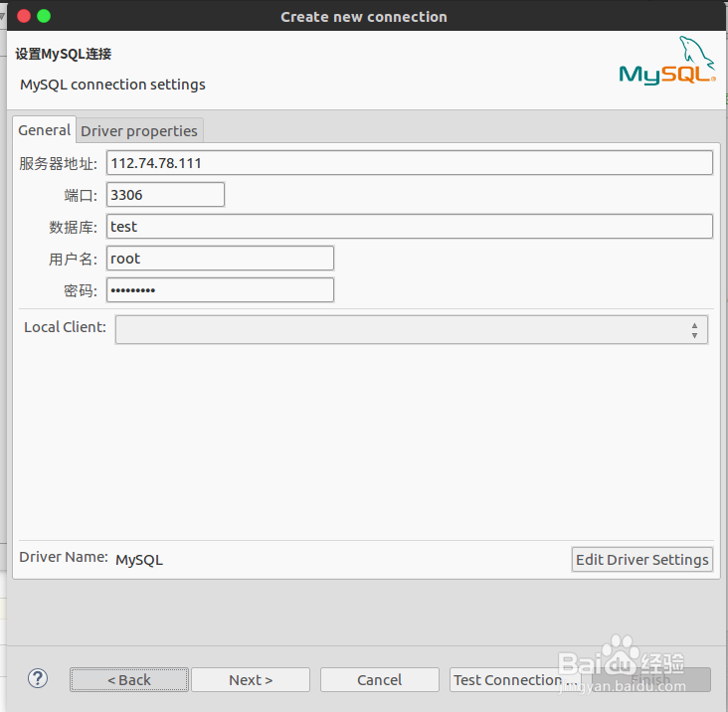
Task: Click the '服务器地址:' label
Action: tap(58, 163)
